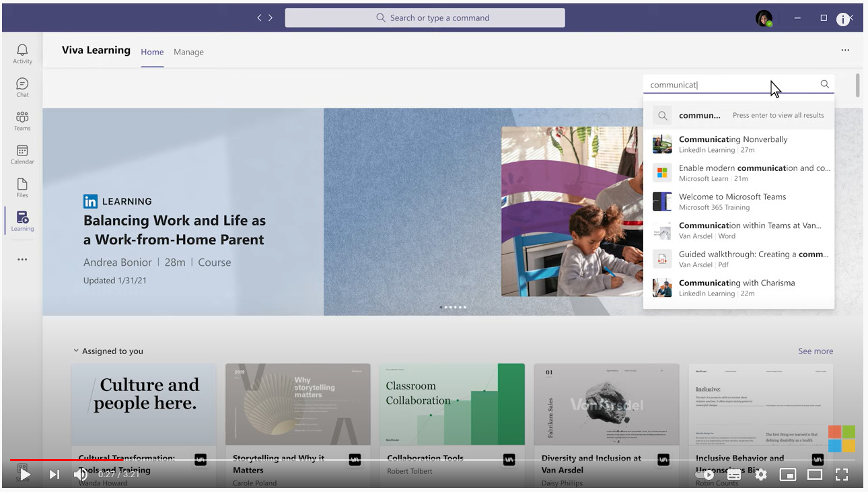Switch to the Home tab
Screen dimensions: 868x492
152,52
